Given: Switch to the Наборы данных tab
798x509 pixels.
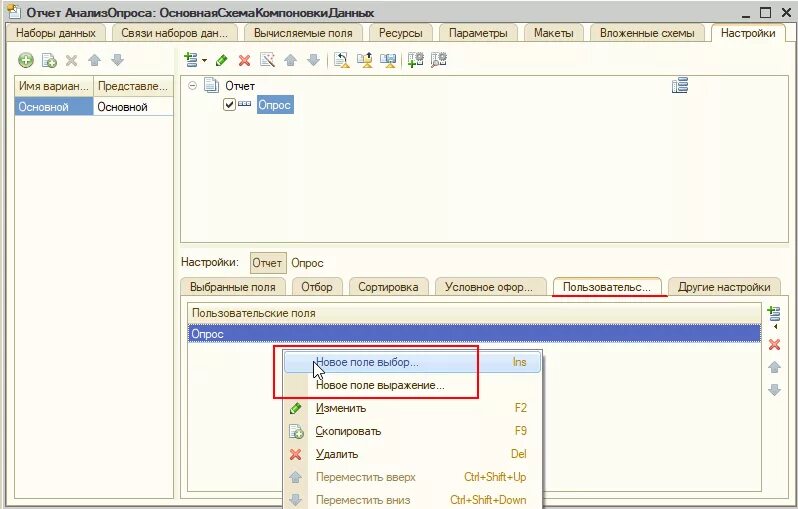Looking at the screenshot, I should [56, 33].
